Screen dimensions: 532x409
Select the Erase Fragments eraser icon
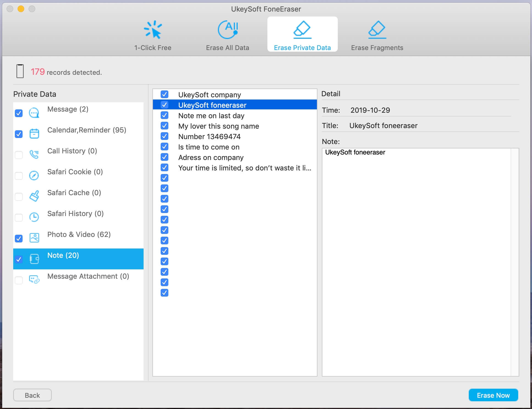click(x=377, y=30)
